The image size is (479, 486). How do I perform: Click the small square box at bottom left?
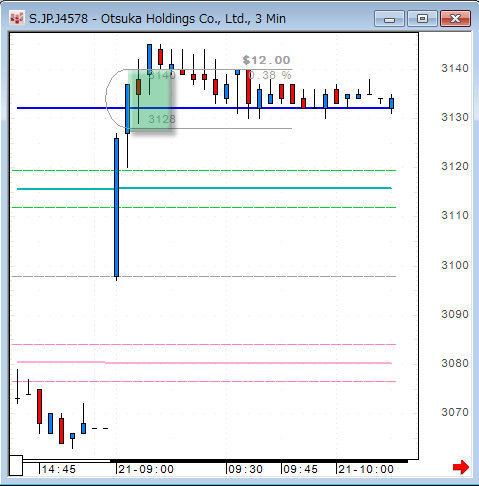16,465
